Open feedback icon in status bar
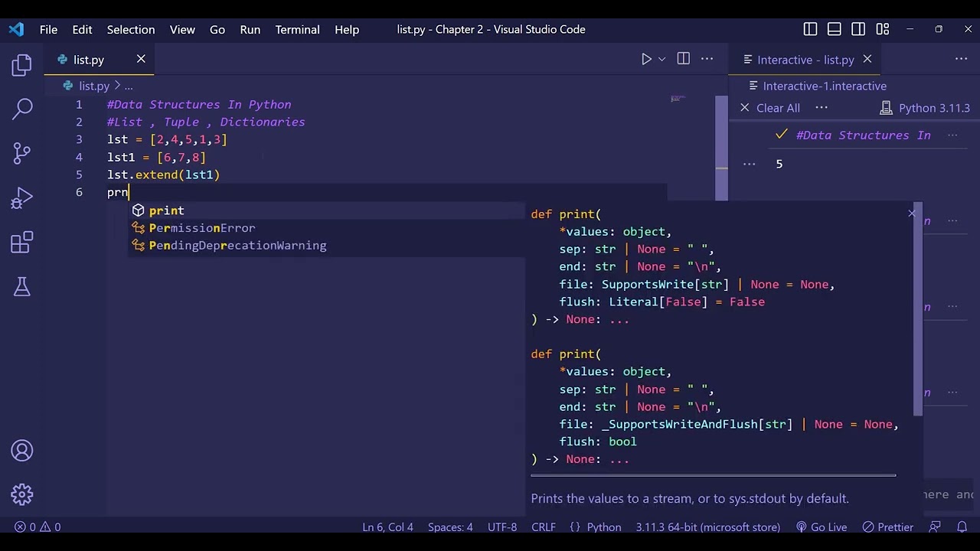This screenshot has width=980, height=551. point(935,527)
